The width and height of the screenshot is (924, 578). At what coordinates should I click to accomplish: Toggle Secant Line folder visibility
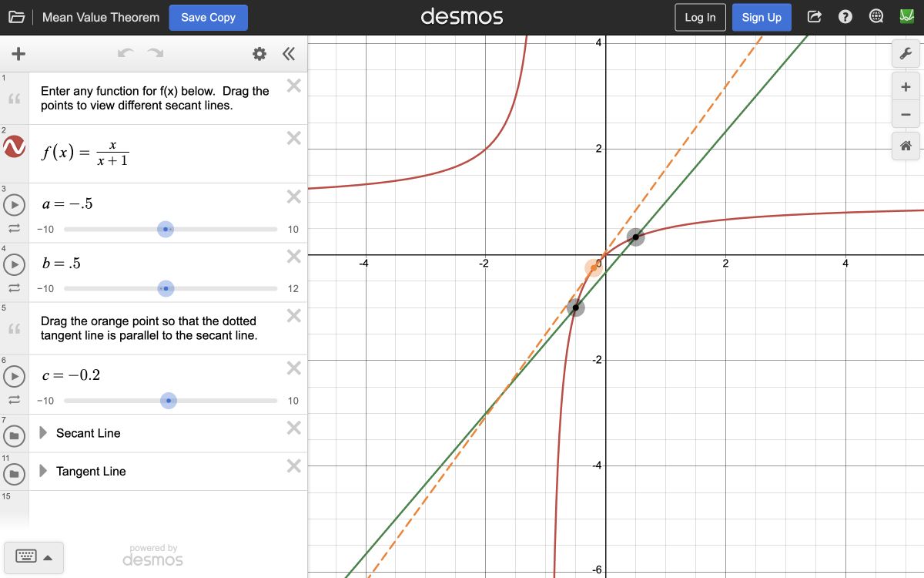pos(15,435)
